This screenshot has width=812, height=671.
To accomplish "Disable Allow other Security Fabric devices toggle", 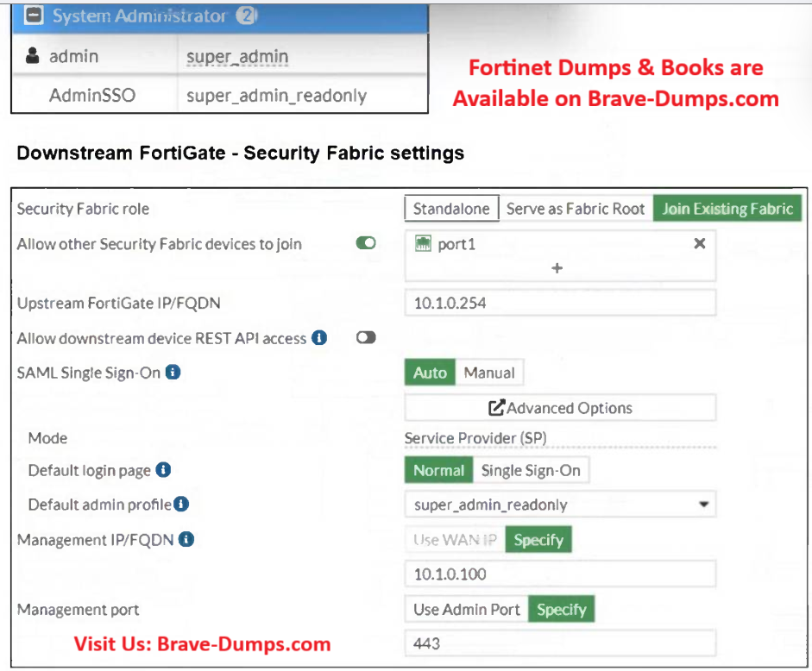I will pyautogui.click(x=366, y=244).
